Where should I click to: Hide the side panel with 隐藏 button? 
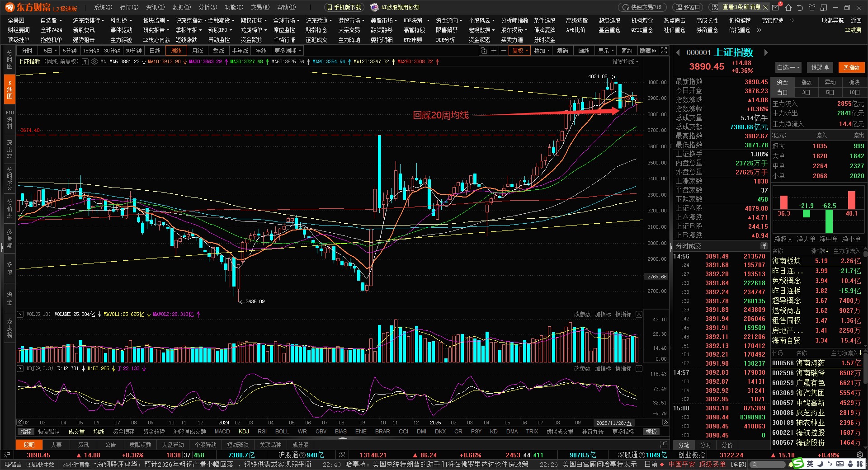647,51
